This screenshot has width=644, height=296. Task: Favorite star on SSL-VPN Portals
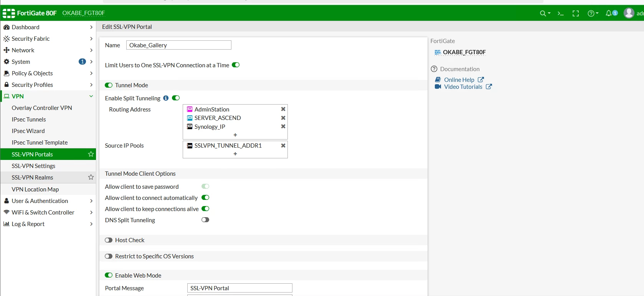pyautogui.click(x=91, y=154)
